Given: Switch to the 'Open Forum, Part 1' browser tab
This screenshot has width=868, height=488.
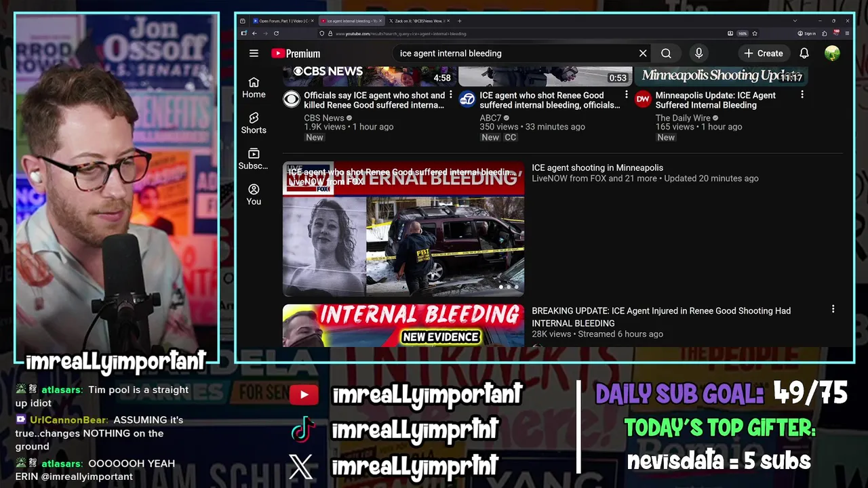Looking at the screenshot, I should [283, 21].
